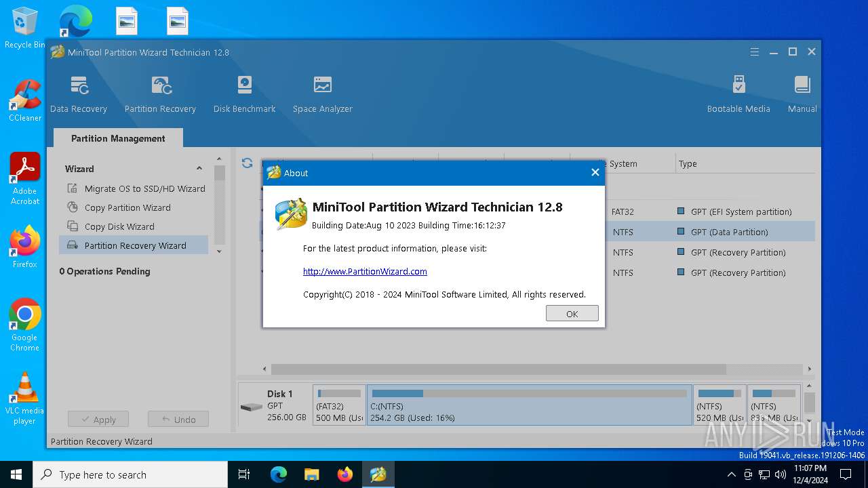This screenshot has height=488, width=868.
Task: Open the hamburger menu in the title bar
Action: pos(755,52)
